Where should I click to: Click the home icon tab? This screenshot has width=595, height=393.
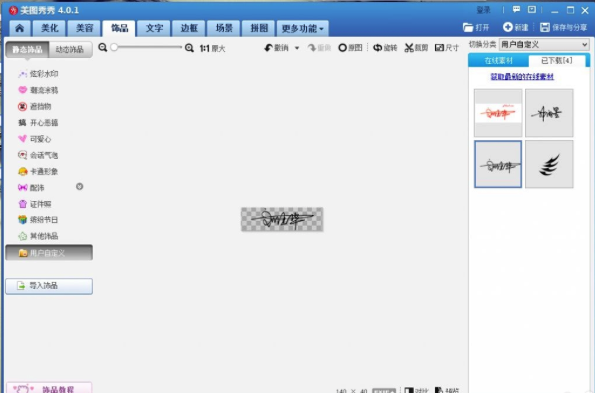pyautogui.click(x=20, y=28)
